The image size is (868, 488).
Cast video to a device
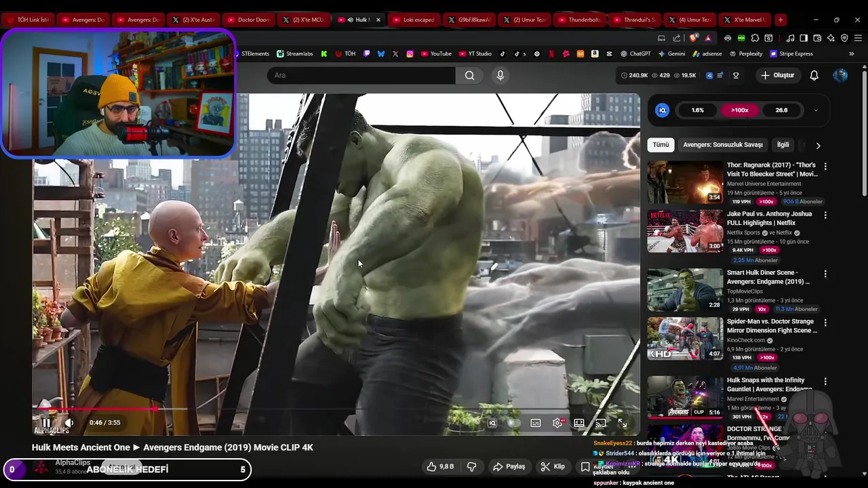click(x=601, y=423)
